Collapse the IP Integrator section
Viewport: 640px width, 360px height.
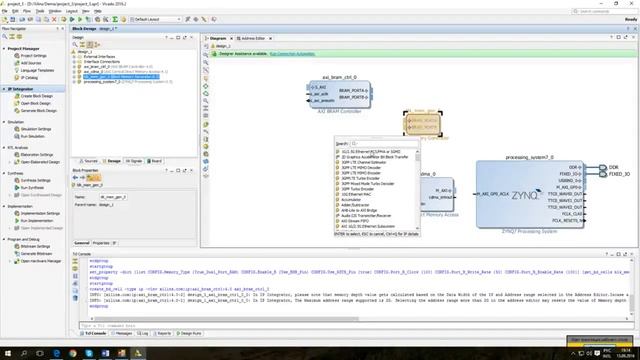(x=4, y=89)
